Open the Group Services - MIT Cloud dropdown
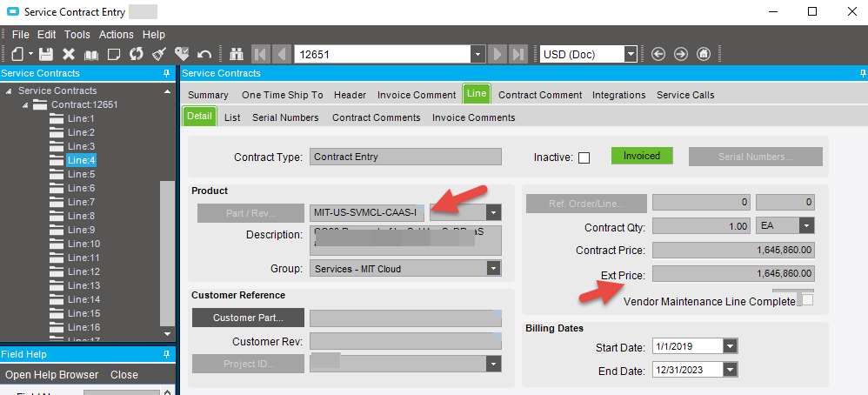 [x=493, y=269]
